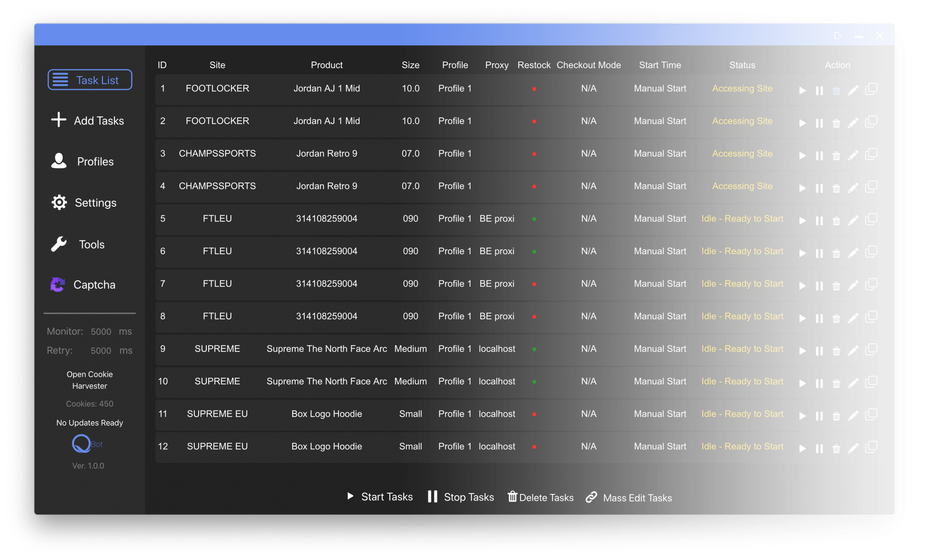Click Start Tasks at the bottom
Screen dimensions: 929x560
[380, 497]
